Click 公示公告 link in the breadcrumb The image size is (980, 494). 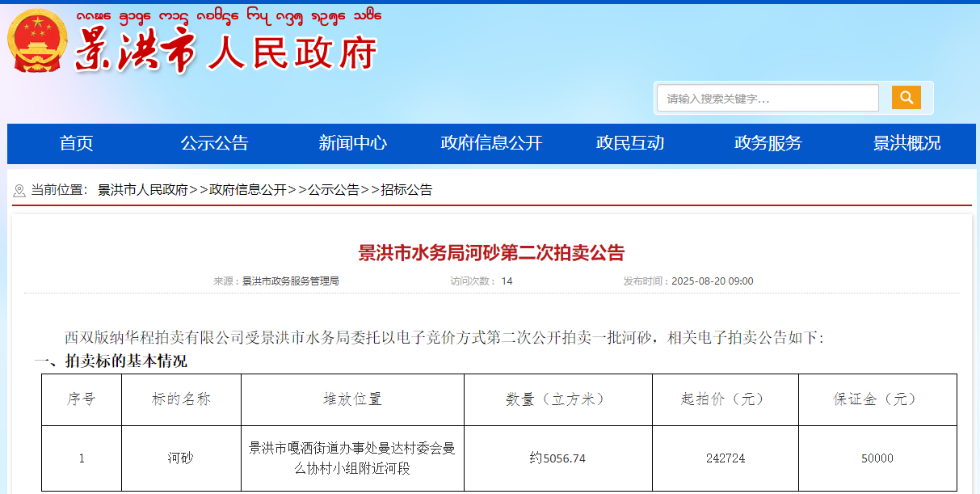pos(333,190)
